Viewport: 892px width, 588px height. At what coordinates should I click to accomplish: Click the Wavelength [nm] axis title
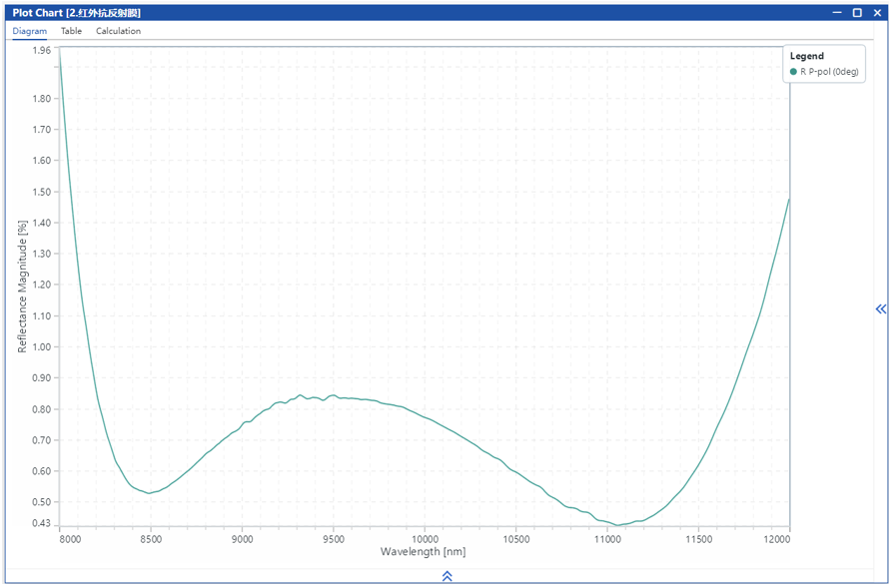tap(423, 551)
